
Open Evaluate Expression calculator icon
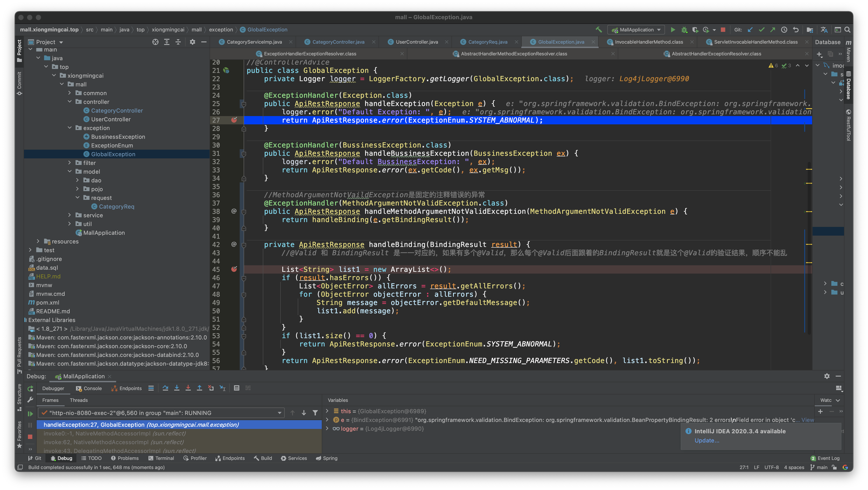[x=237, y=388]
